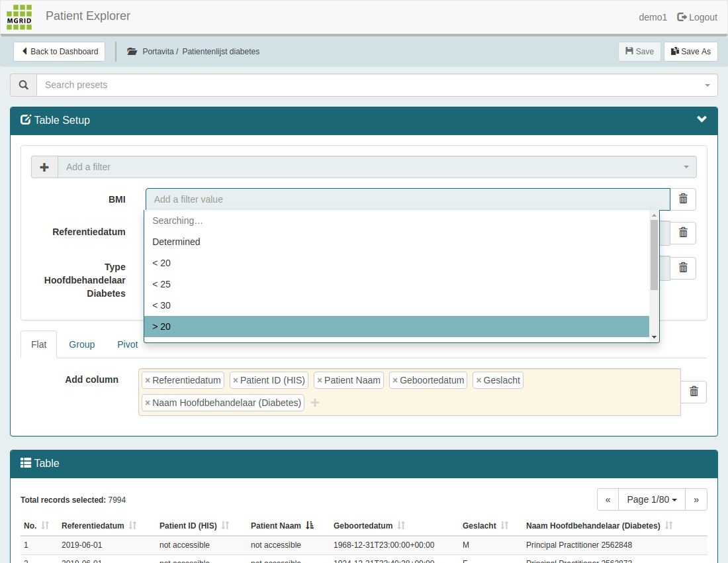This screenshot has height=563, width=728.
Task: Switch to the Pivot tab
Action: coord(127,344)
